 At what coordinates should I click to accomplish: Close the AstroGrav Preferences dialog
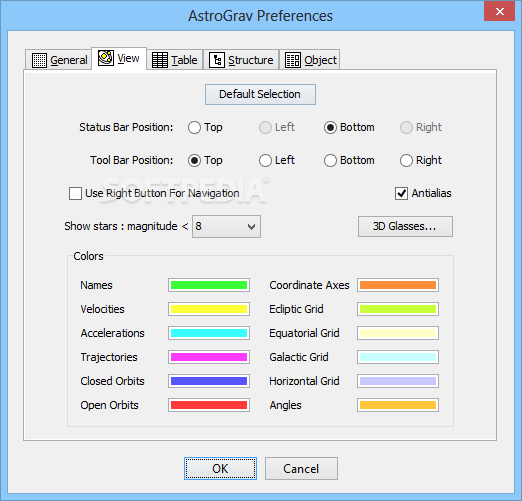tap(500, 11)
